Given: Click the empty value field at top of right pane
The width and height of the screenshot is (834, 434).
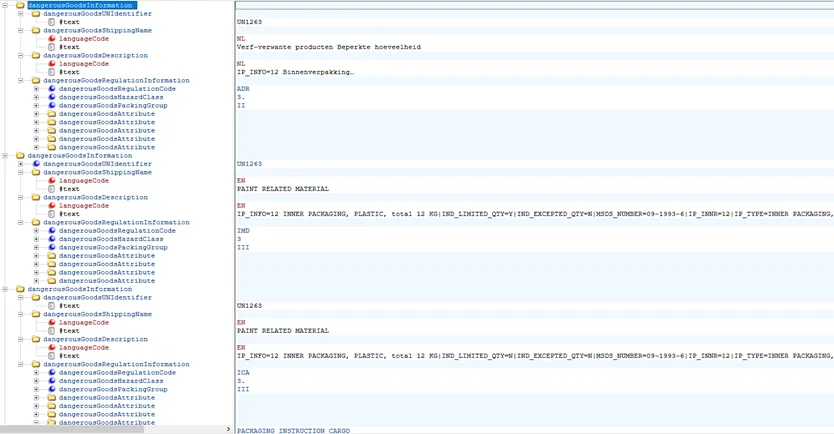Looking at the screenshot, I should click(530, 5).
